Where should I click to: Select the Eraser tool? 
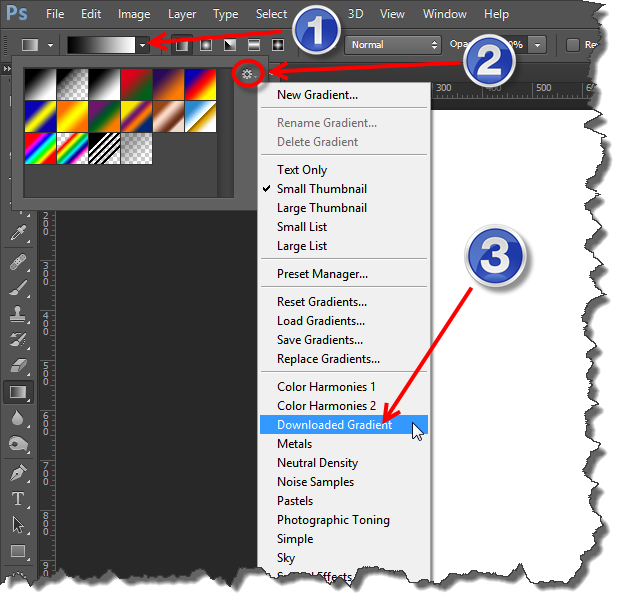[x=18, y=366]
